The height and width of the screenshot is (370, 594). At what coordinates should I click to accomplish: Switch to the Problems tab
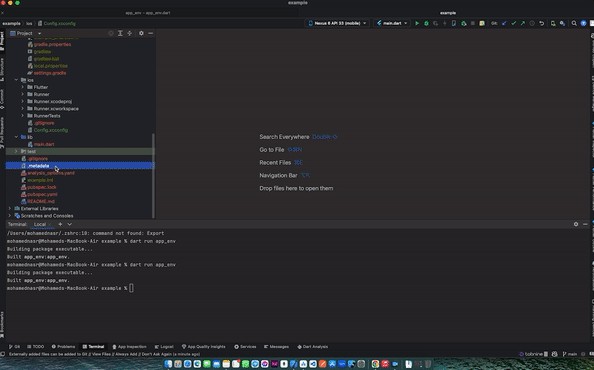63,347
